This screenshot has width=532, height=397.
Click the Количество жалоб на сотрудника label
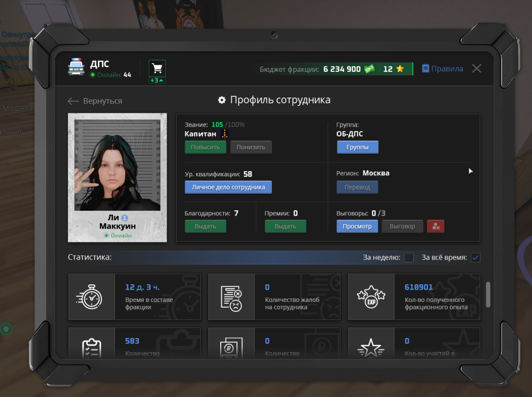[292, 303]
